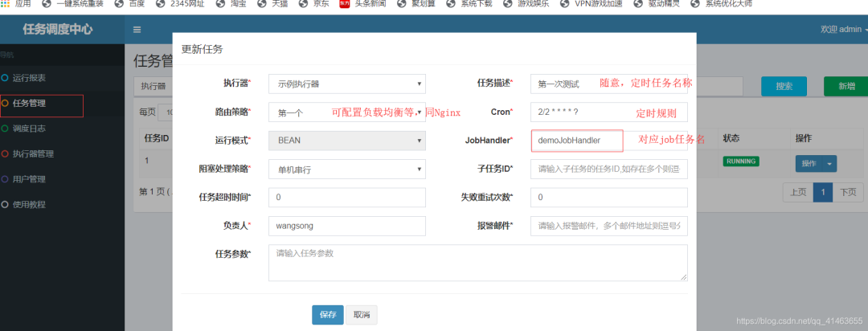Open the 系统下载 bookmark
This screenshot has height=331, width=868.
click(x=469, y=4)
